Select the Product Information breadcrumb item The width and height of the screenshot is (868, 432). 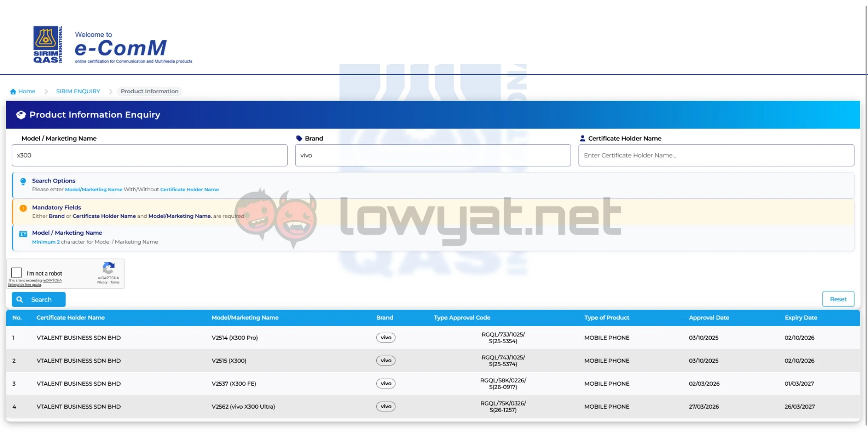(149, 92)
